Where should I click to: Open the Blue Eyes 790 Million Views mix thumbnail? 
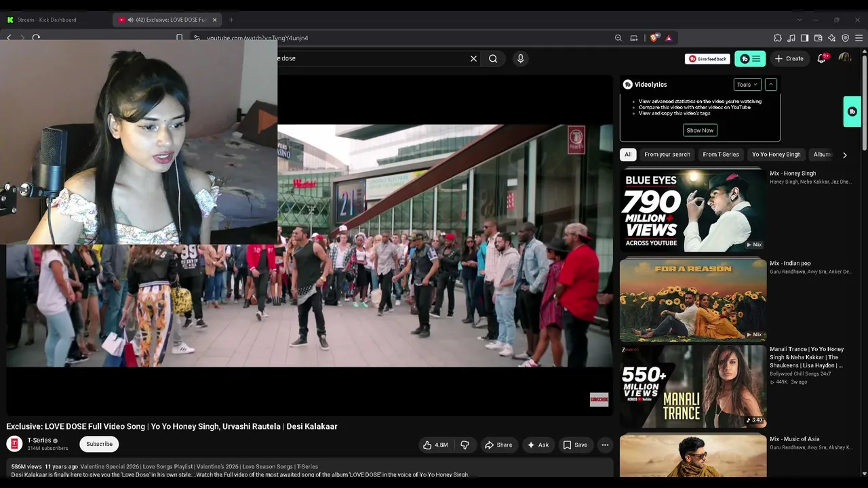[x=693, y=210]
